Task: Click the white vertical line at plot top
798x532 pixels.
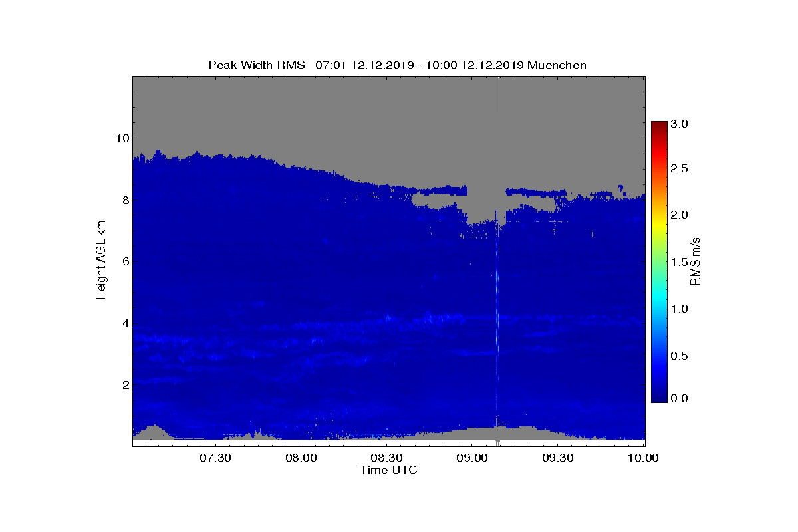Action: [x=497, y=94]
